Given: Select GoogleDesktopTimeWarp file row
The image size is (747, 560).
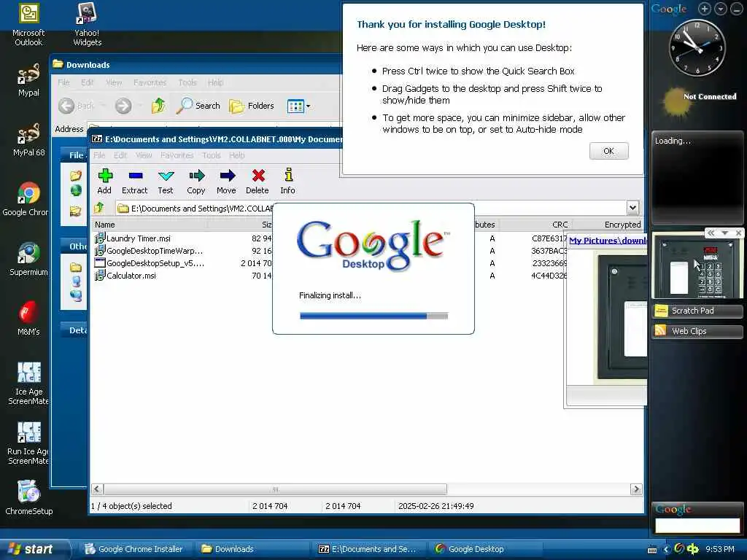Looking at the screenshot, I should (x=150, y=251).
